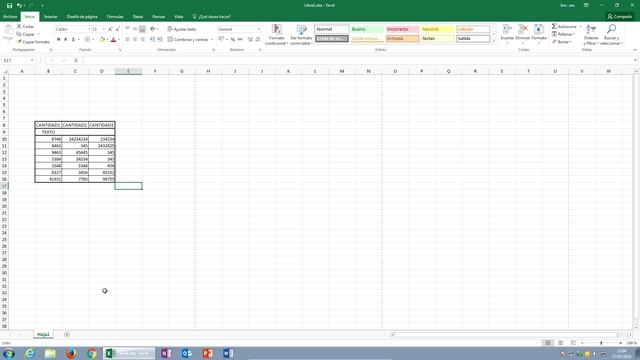
Task: Switch to the Datos tab
Action: (x=138, y=17)
